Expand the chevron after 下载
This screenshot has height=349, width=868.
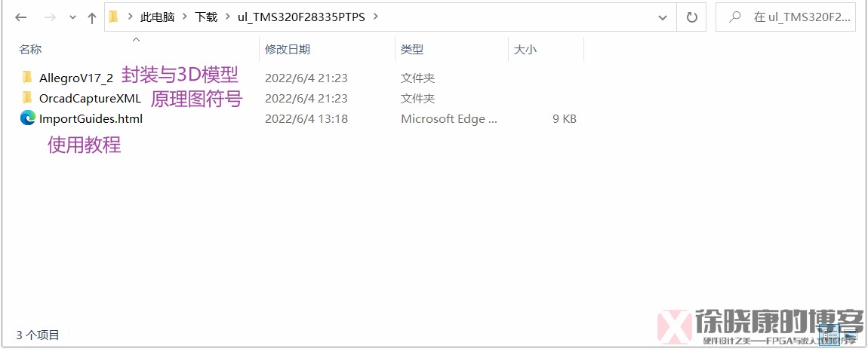coord(227,17)
